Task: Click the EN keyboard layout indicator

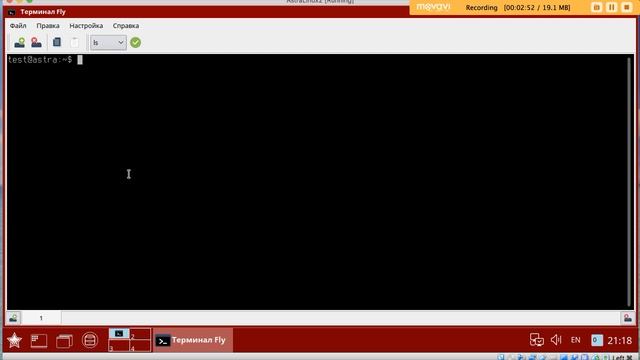Action: point(576,340)
